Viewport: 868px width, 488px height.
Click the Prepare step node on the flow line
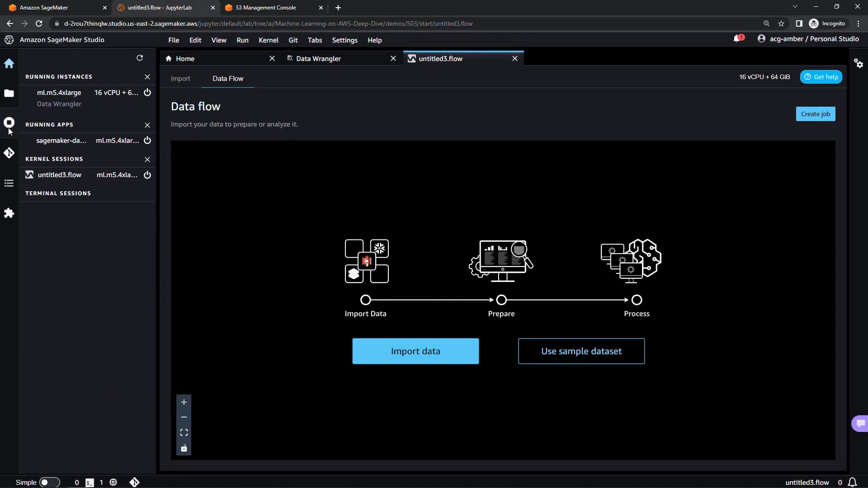[501, 300]
